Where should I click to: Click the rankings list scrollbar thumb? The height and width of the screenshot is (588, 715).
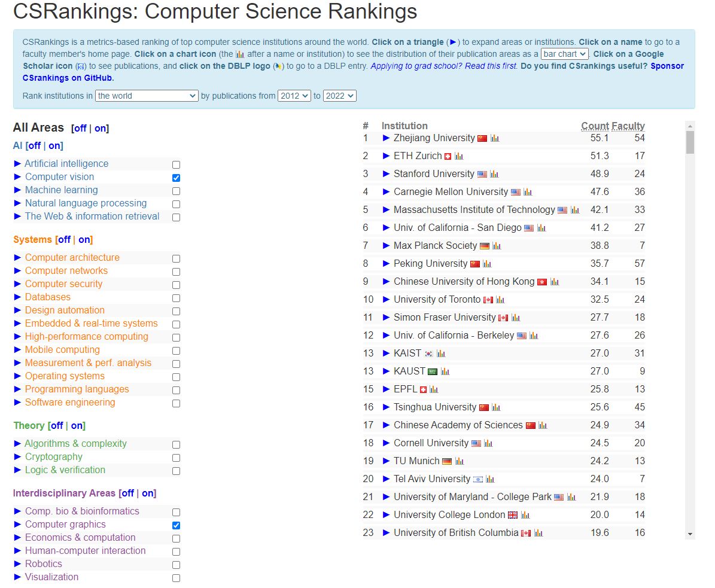point(690,143)
